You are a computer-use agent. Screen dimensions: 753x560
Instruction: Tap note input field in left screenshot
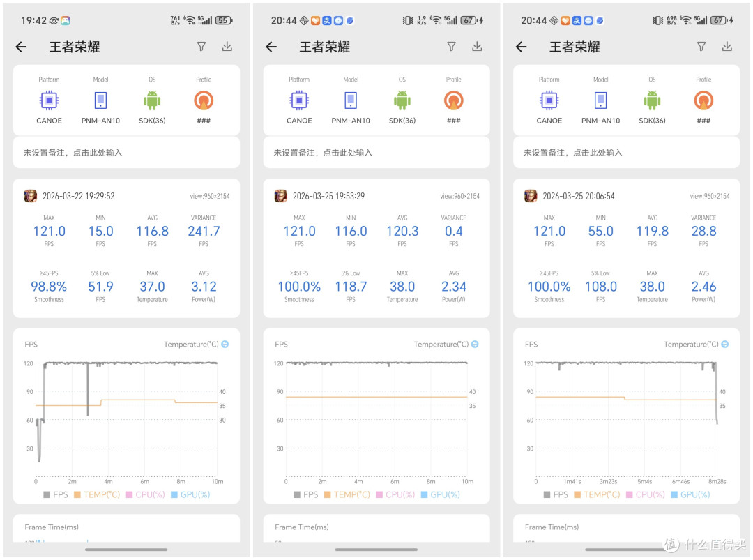pos(126,153)
